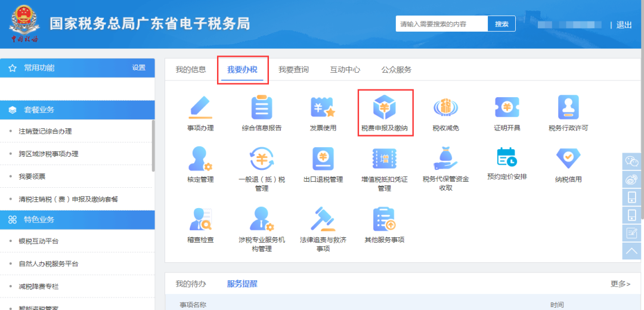Screen dimensions: 644x310
Task: Click the edit-note feedback icon in side bar
Action: point(632,233)
